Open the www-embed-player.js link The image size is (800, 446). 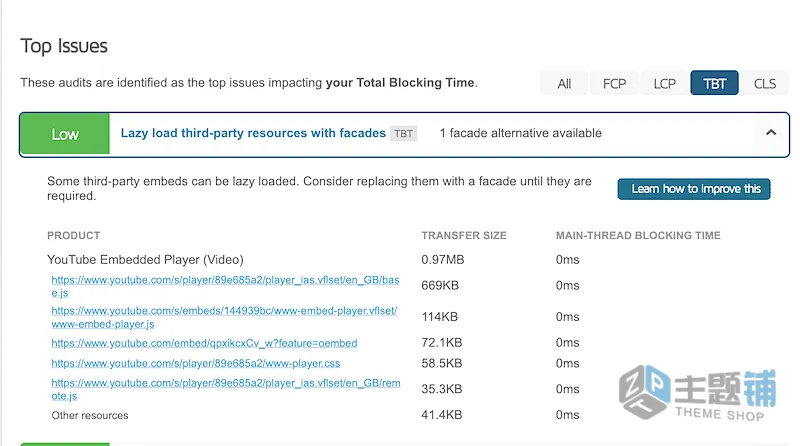(x=224, y=317)
